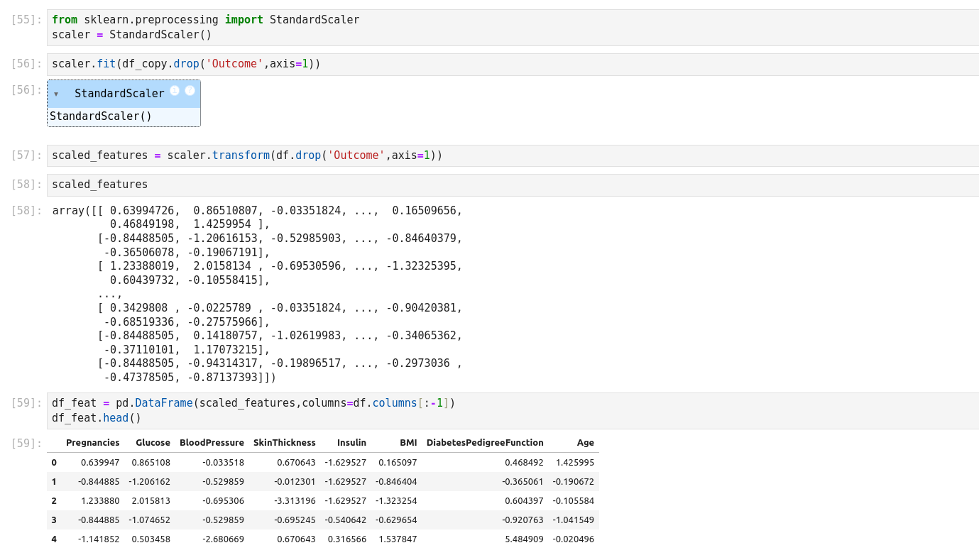Viewport: 979px width, 560px height.
Task: Select row index 4 in the table
Action: [54, 539]
